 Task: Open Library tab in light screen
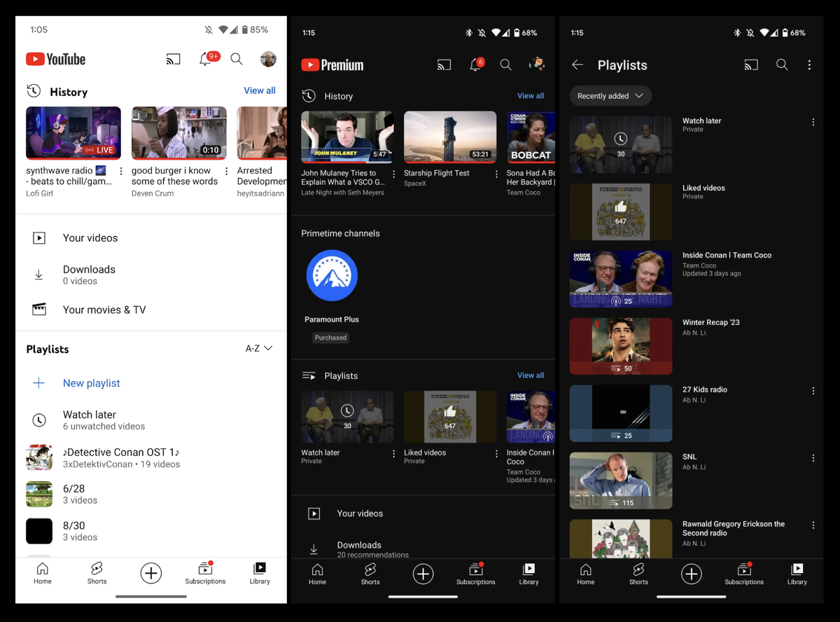[260, 573]
